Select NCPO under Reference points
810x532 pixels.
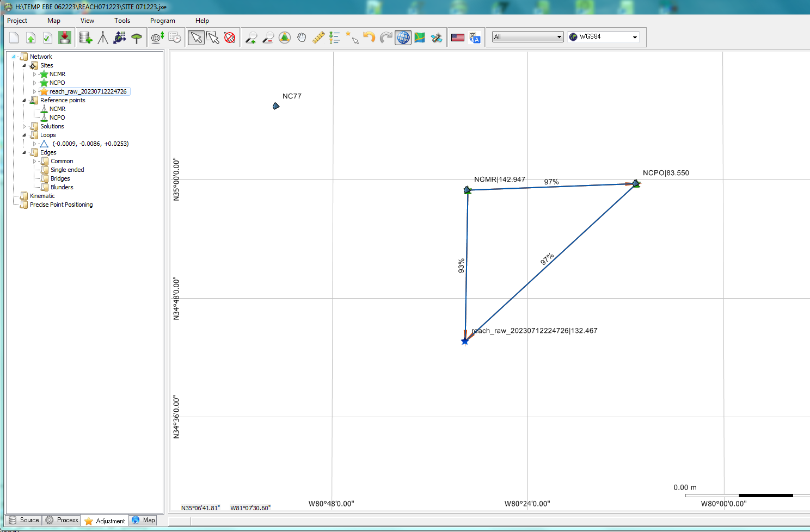pos(57,117)
